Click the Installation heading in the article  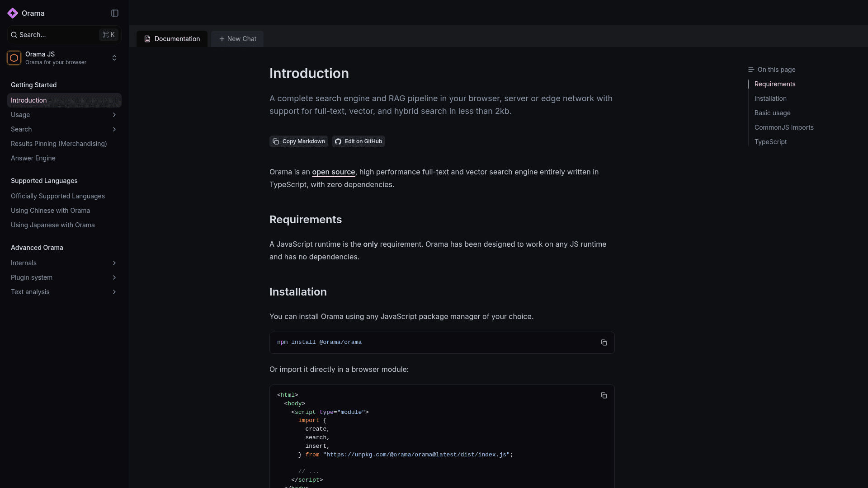pyautogui.click(x=298, y=292)
